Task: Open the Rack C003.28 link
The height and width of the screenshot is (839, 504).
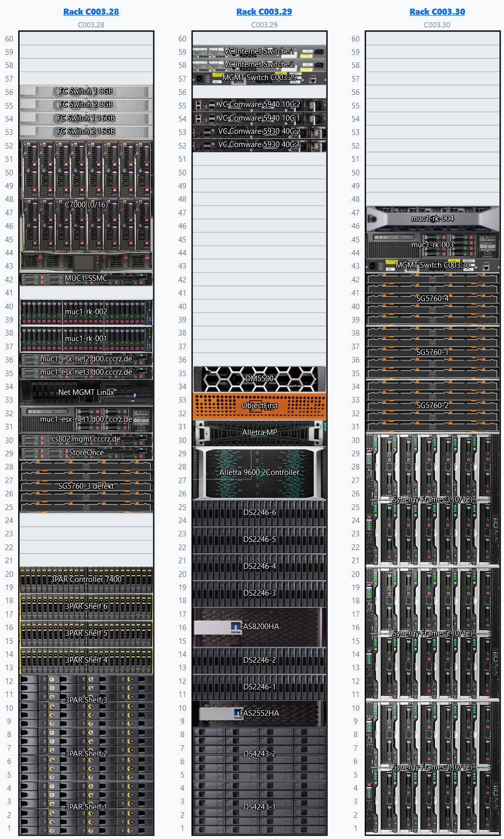Action: coord(91,12)
